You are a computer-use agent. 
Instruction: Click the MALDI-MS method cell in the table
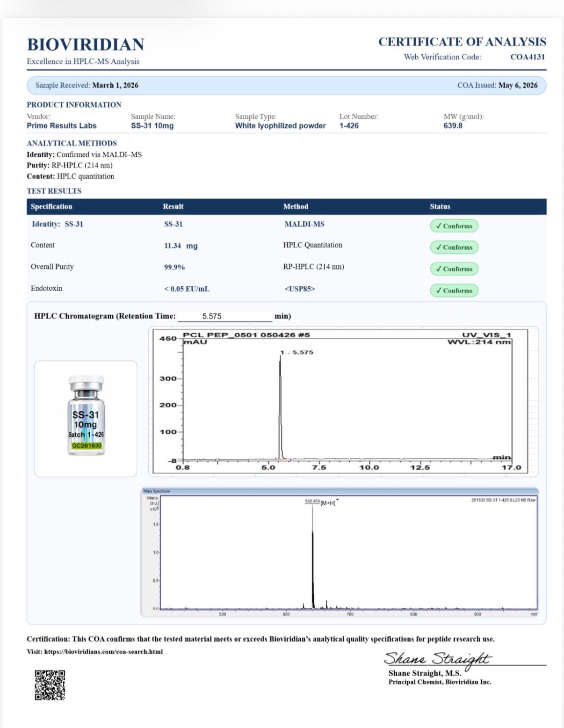pos(304,224)
